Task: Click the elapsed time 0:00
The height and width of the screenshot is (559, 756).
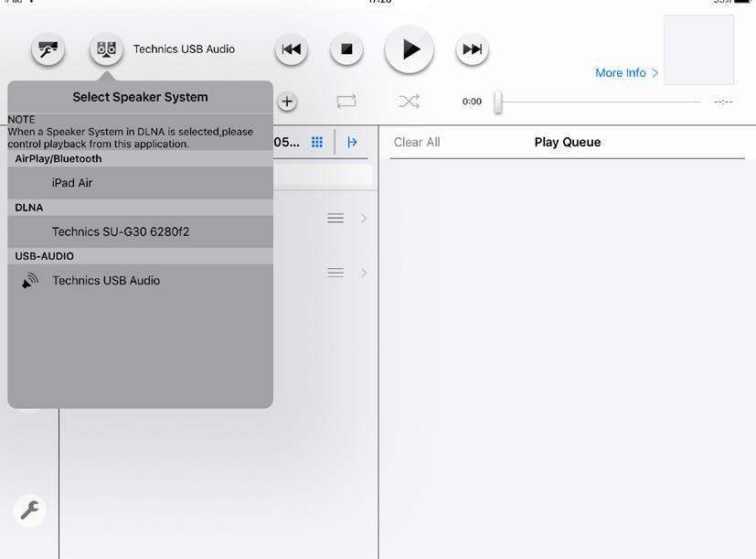Action: pyautogui.click(x=472, y=102)
